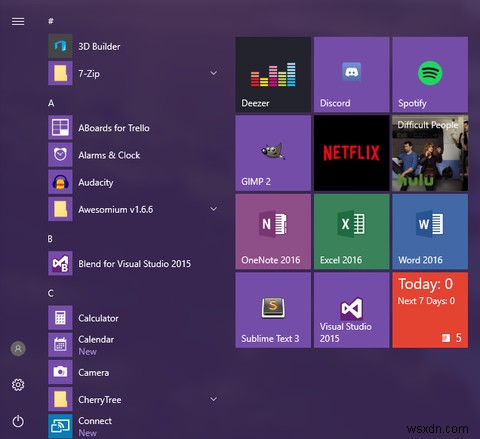Image resolution: width=480 pixels, height=439 pixels.
Task: Launch Alarms & Clock icon
Action: click(x=60, y=155)
